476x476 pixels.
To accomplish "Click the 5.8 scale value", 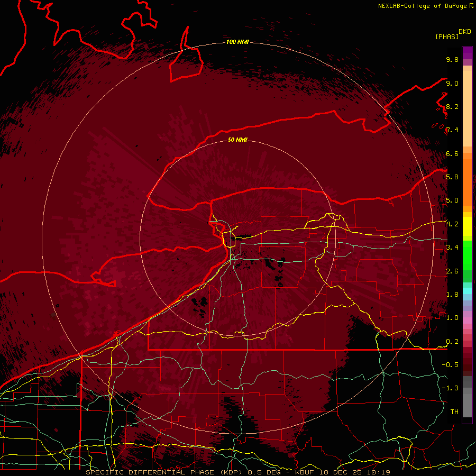I will point(452,177).
